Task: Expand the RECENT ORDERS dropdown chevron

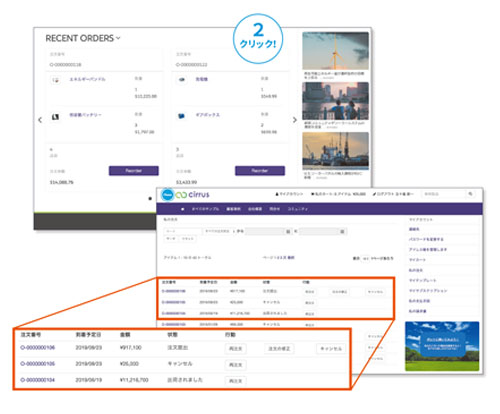Action: (118, 38)
